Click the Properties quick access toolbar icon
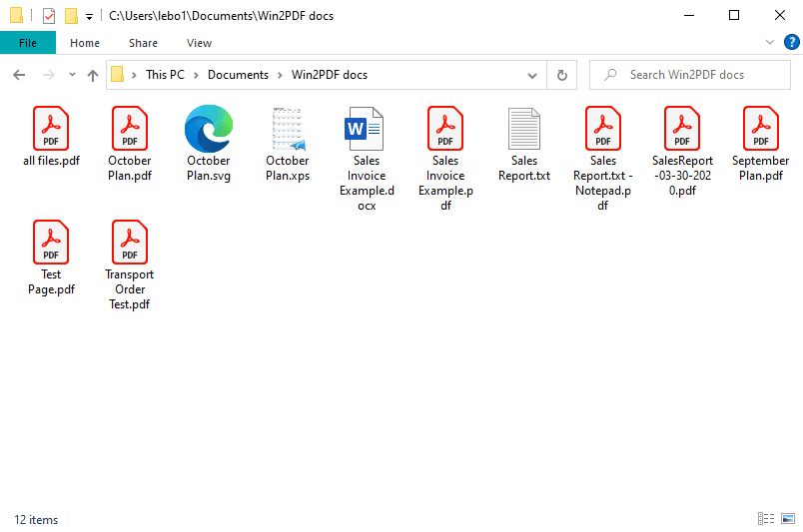This screenshot has width=803, height=532. pos(48,16)
